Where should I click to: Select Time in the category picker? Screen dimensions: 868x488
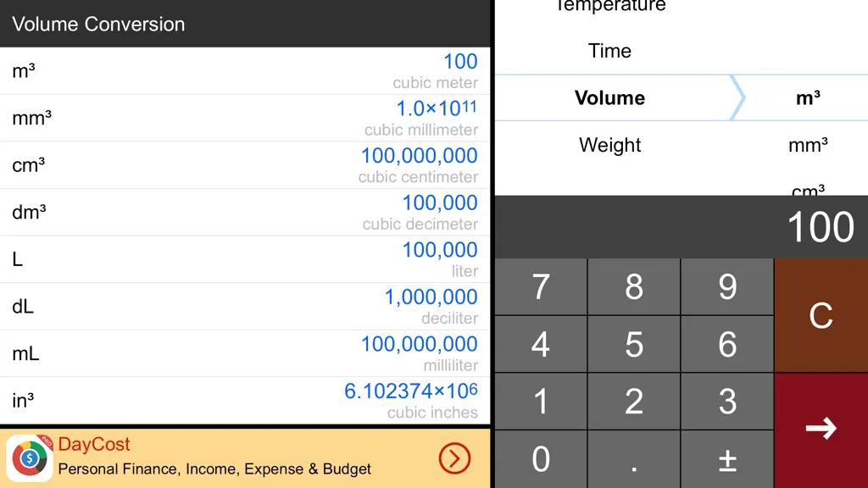pos(609,51)
